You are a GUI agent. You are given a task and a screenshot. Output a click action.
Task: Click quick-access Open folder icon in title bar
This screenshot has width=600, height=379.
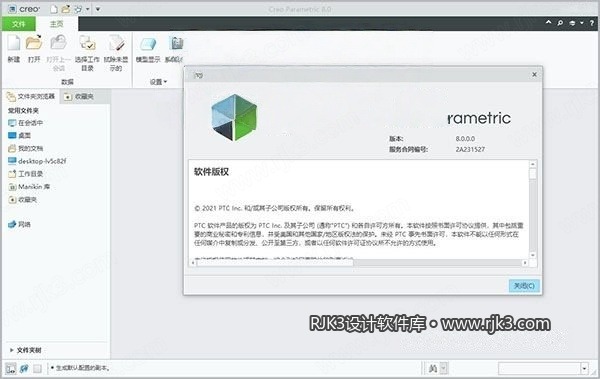66,9
